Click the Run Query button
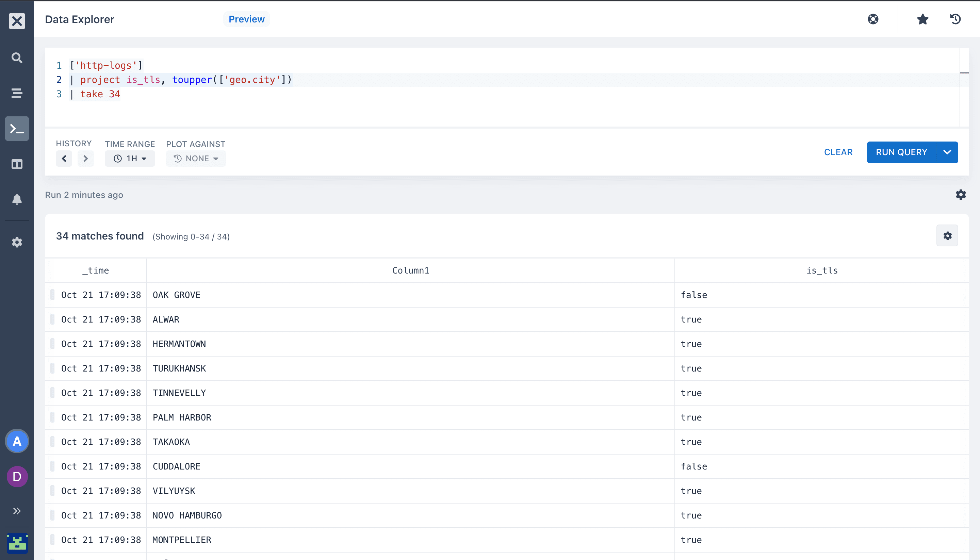Image resolution: width=980 pixels, height=560 pixels. 901,152
